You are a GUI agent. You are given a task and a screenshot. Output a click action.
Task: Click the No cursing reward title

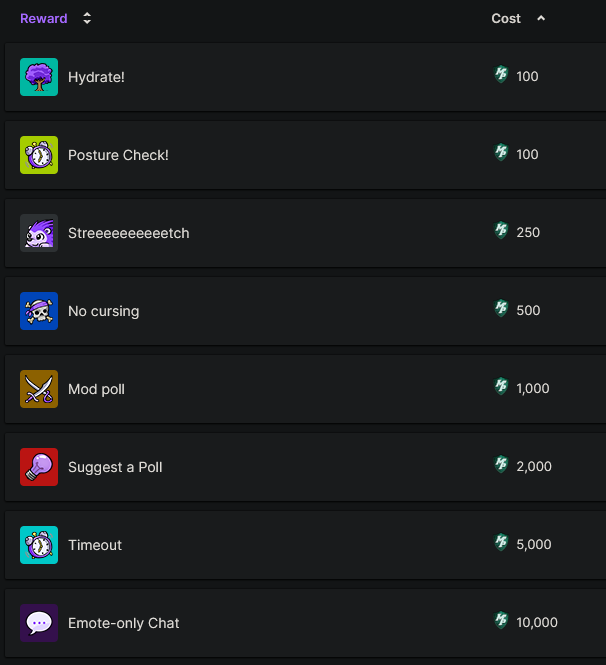pos(103,311)
